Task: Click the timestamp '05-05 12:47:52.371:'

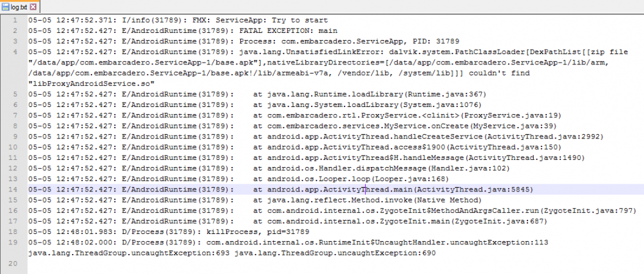Action: (72, 20)
